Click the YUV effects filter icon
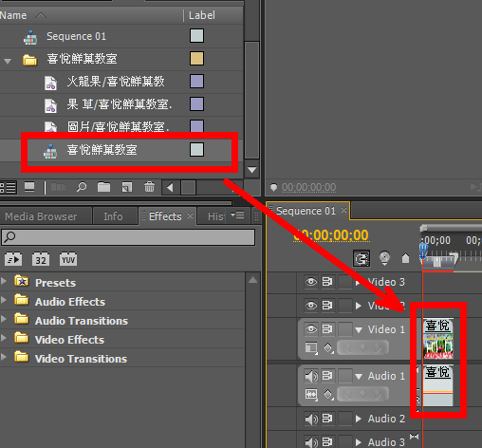The width and height of the screenshot is (482, 448). click(x=68, y=259)
